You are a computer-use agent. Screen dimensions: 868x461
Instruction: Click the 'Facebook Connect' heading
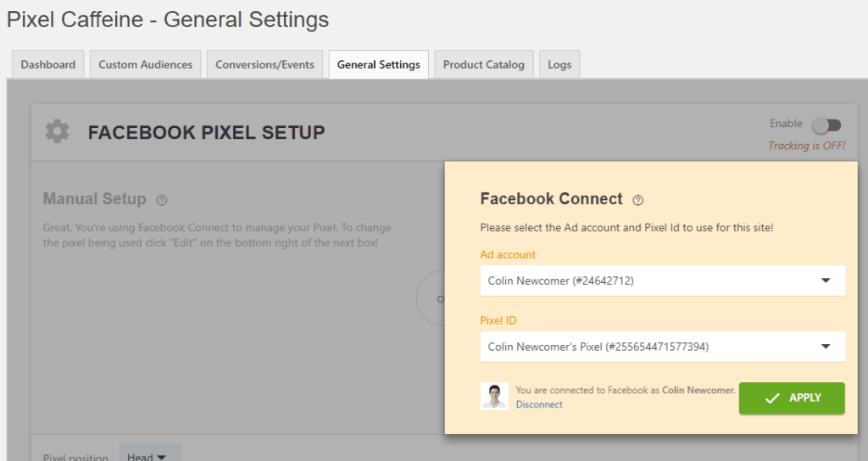pos(551,198)
